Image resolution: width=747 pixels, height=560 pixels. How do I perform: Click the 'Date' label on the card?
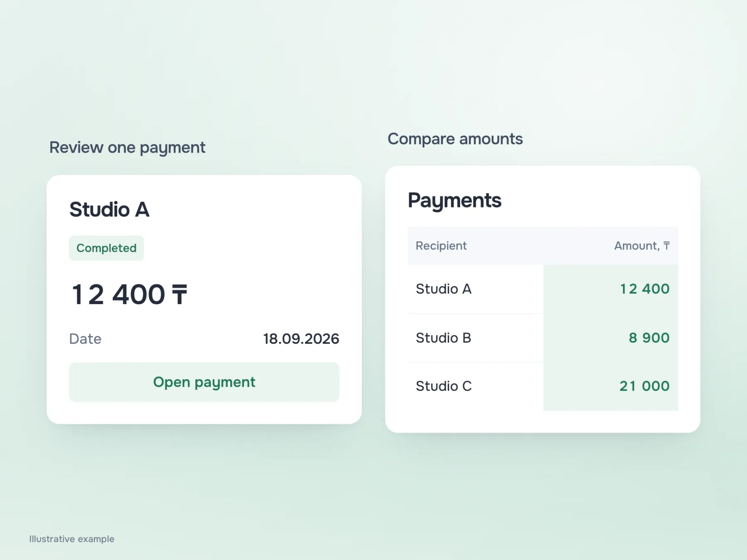point(85,339)
